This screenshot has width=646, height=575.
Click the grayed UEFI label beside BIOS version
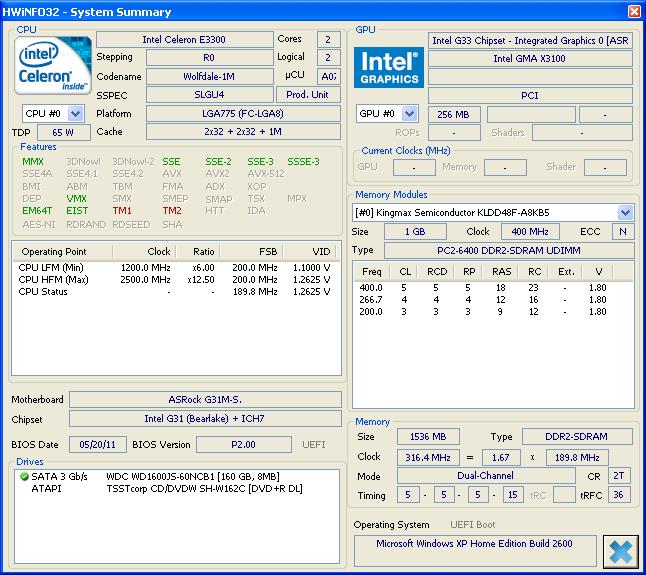click(314, 445)
